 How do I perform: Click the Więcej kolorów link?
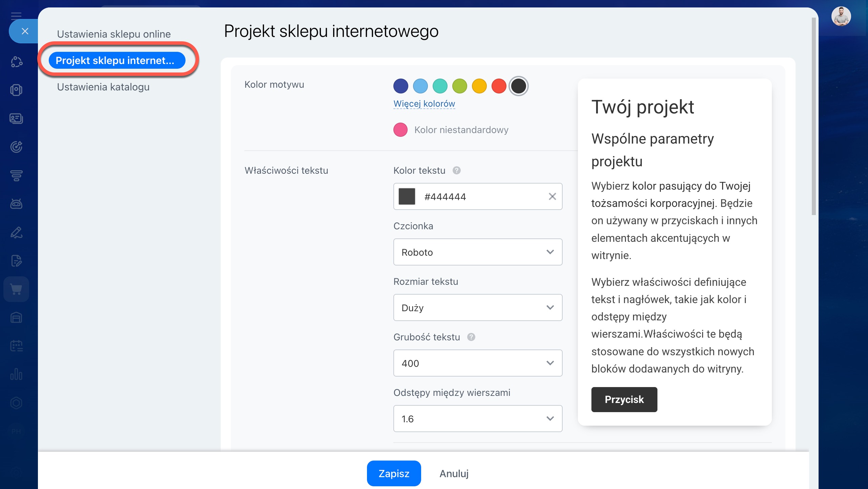point(424,104)
